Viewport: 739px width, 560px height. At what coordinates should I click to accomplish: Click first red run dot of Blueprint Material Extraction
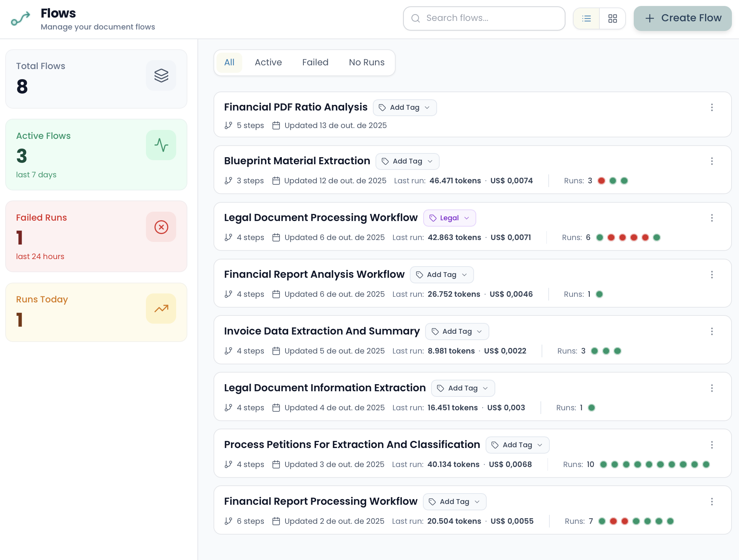(x=601, y=181)
